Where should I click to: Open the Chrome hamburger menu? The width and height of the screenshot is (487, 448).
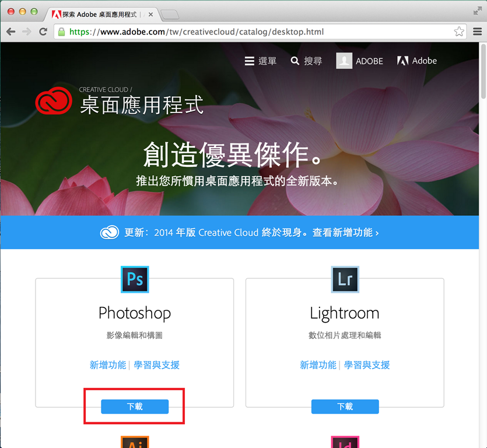[x=477, y=32]
